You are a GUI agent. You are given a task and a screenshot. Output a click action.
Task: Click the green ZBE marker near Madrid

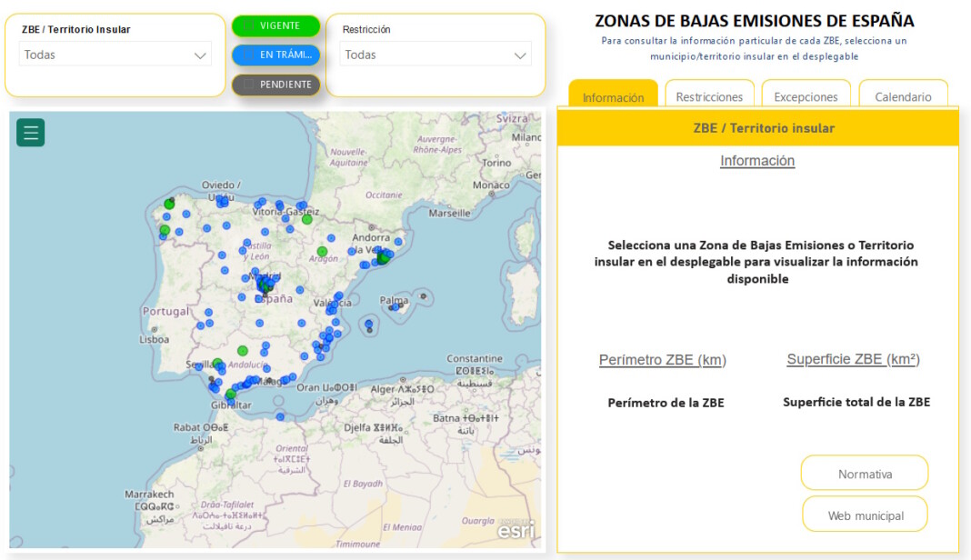[x=265, y=288]
